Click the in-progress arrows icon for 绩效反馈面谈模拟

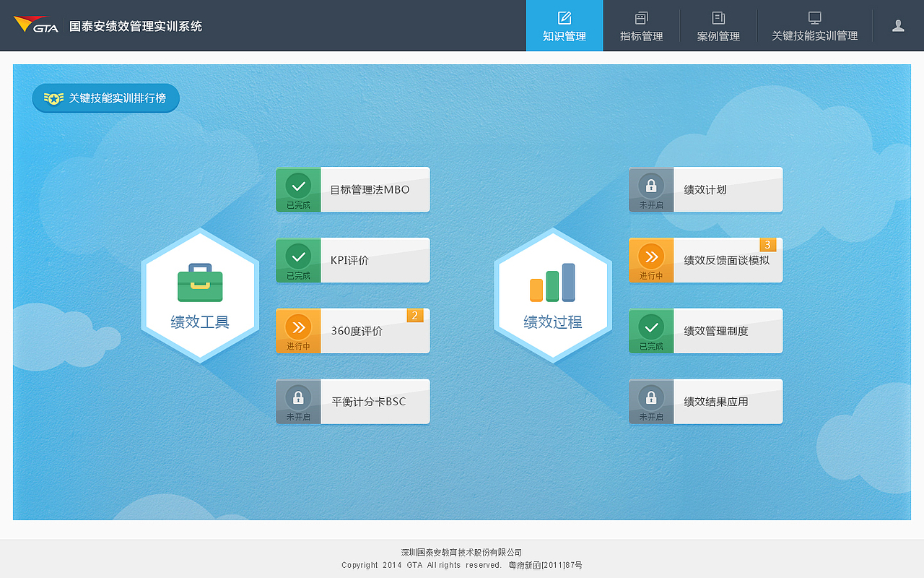[651, 256]
